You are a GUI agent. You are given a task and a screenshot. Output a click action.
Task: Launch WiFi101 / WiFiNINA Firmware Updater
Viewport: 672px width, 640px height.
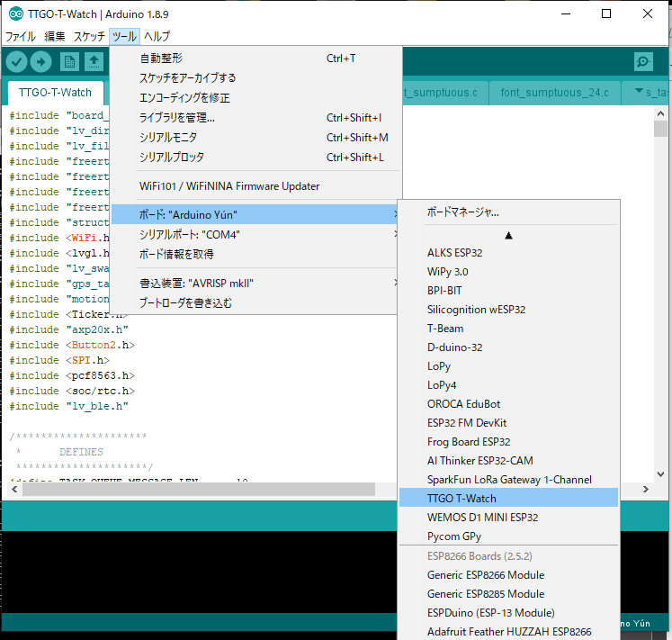tap(255, 186)
